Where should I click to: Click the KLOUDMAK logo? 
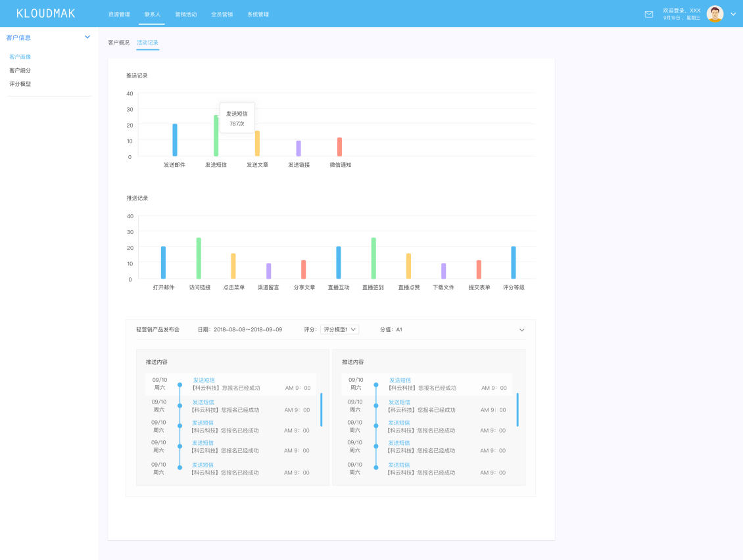(45, 14)
